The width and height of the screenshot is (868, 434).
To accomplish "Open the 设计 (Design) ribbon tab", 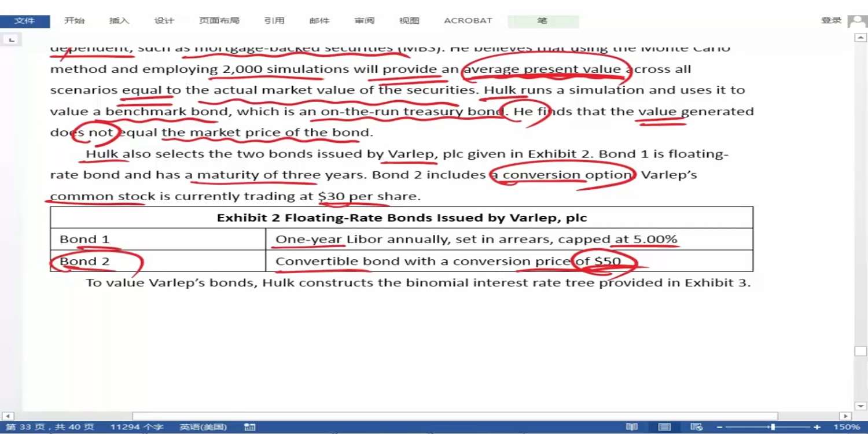I will (164, 21).
